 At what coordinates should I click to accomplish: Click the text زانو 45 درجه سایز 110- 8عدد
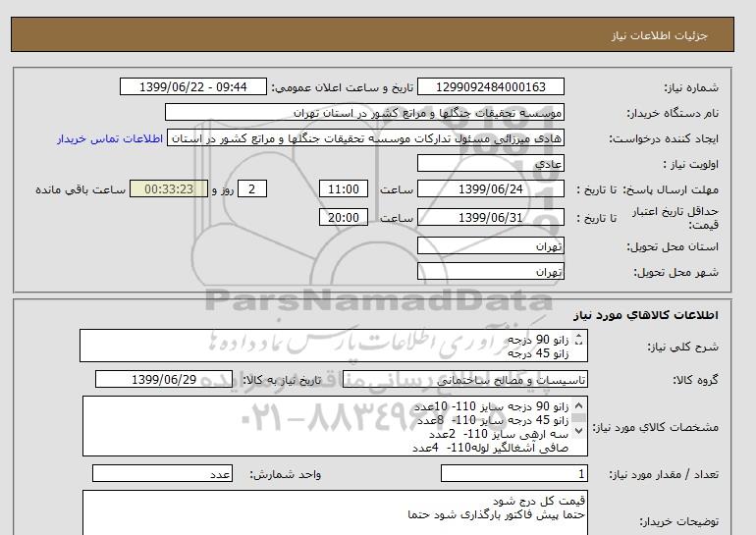493,420
